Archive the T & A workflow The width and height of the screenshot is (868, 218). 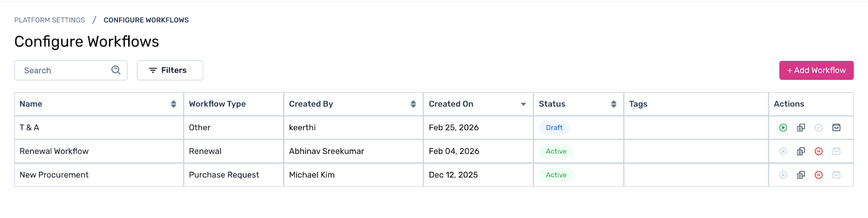coord(837,128)
